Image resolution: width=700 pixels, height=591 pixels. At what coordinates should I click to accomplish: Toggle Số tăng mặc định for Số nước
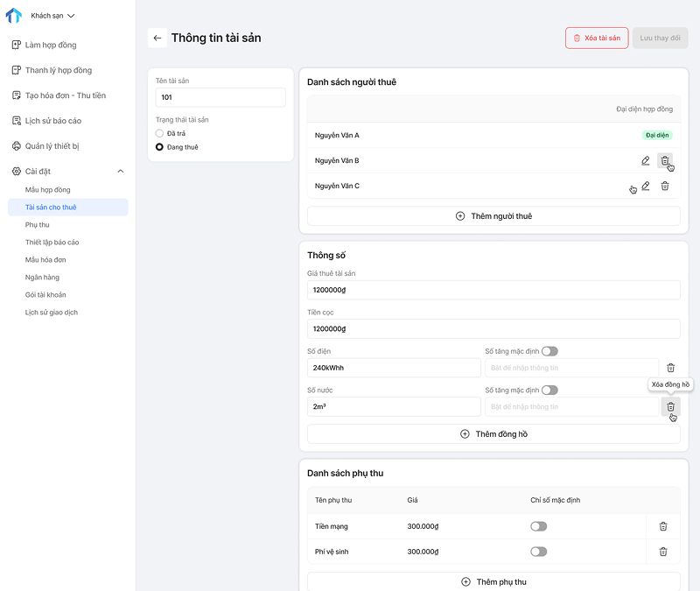[x=549, y=390]
